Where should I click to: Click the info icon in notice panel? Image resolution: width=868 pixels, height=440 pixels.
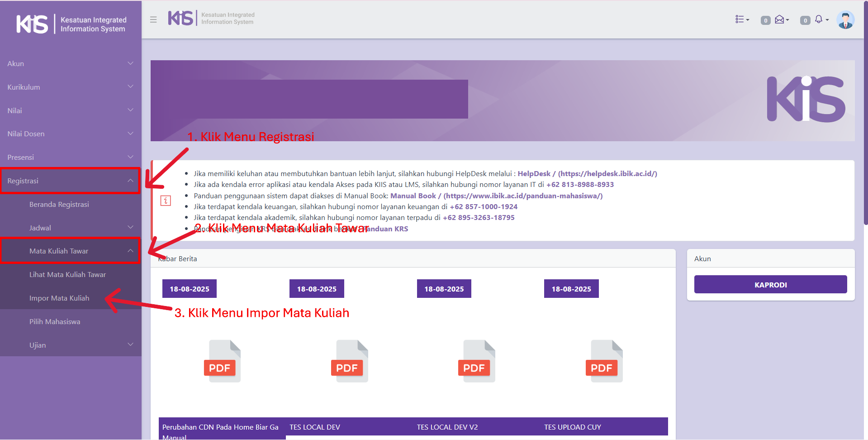(166, 201)
